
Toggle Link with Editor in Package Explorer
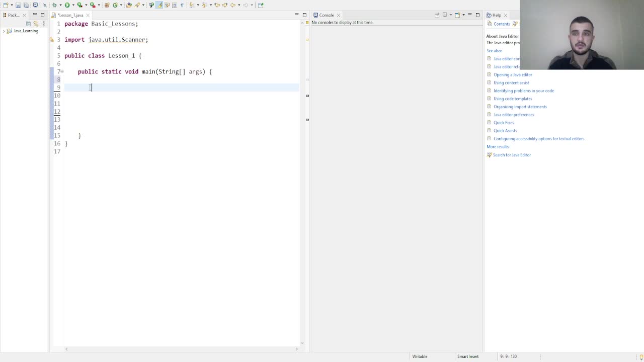click(36, 24)
